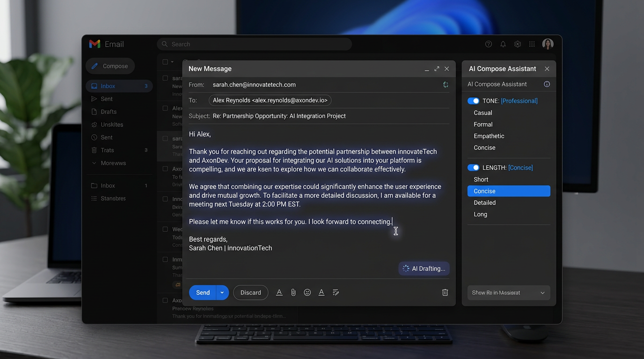This screenshot has width=644, height=359.
Task: Check the Alex message row checkbox
Action: pos(165,108)
